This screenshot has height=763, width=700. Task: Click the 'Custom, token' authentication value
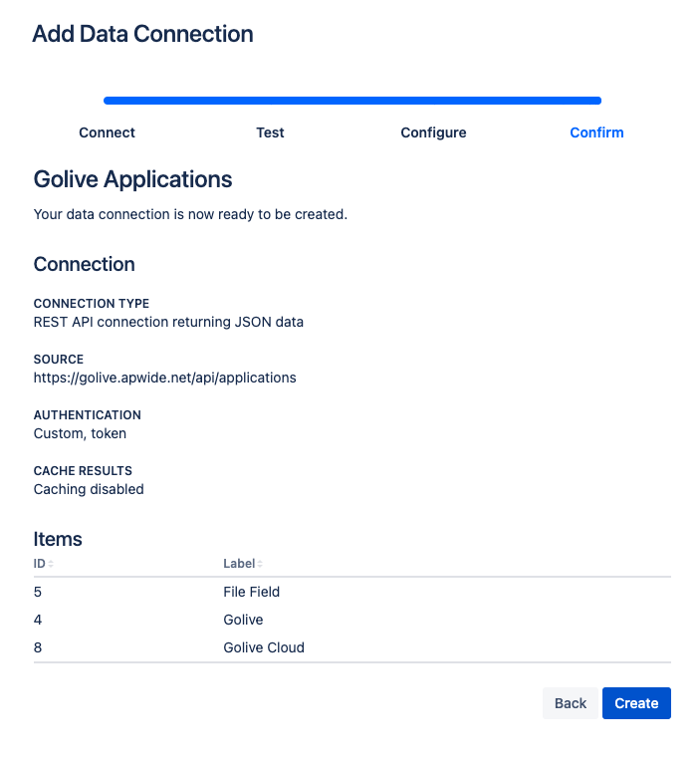point(80,433)
